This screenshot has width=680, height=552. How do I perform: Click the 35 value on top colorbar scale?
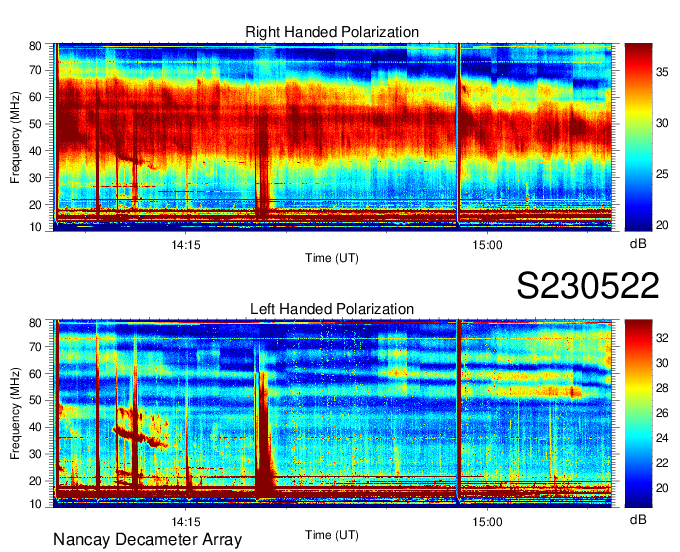[662, 72]
